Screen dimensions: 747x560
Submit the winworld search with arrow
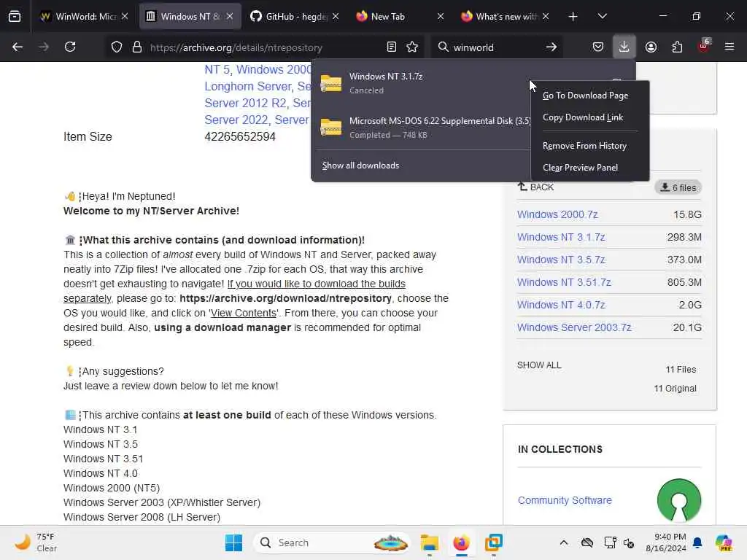click(x=551, y=47)
